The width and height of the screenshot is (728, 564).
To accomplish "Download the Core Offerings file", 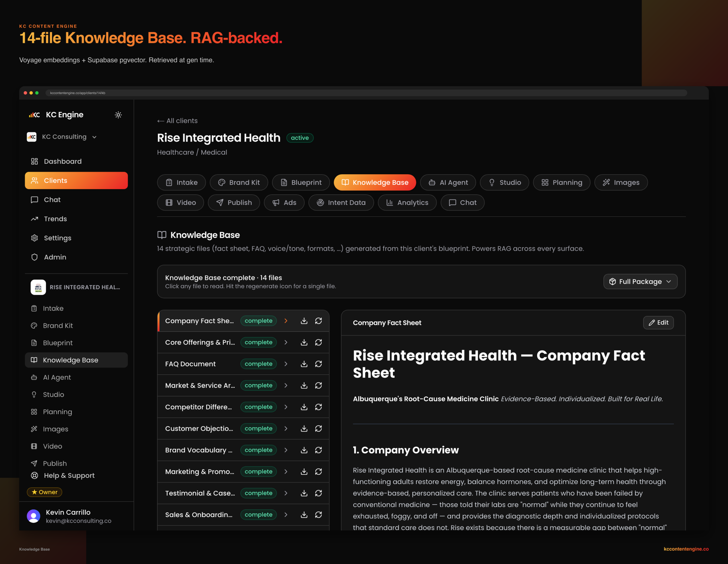I will tap(304, 343).
